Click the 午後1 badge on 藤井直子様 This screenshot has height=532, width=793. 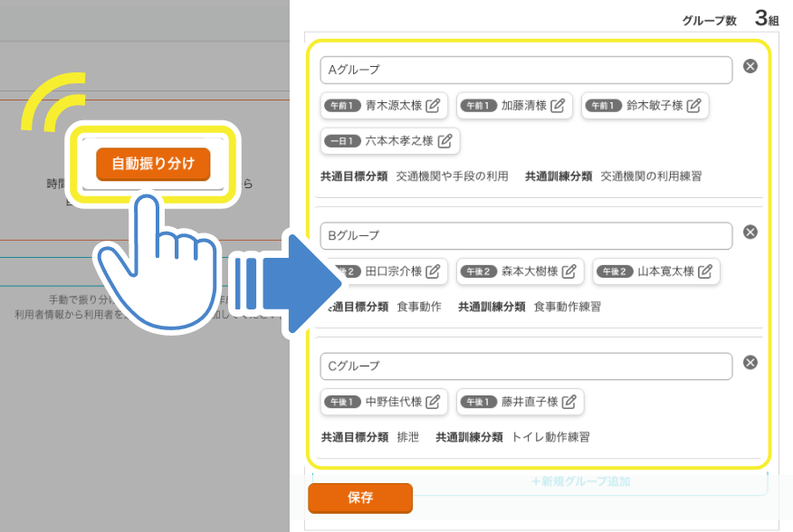click(x=479, y=402)
